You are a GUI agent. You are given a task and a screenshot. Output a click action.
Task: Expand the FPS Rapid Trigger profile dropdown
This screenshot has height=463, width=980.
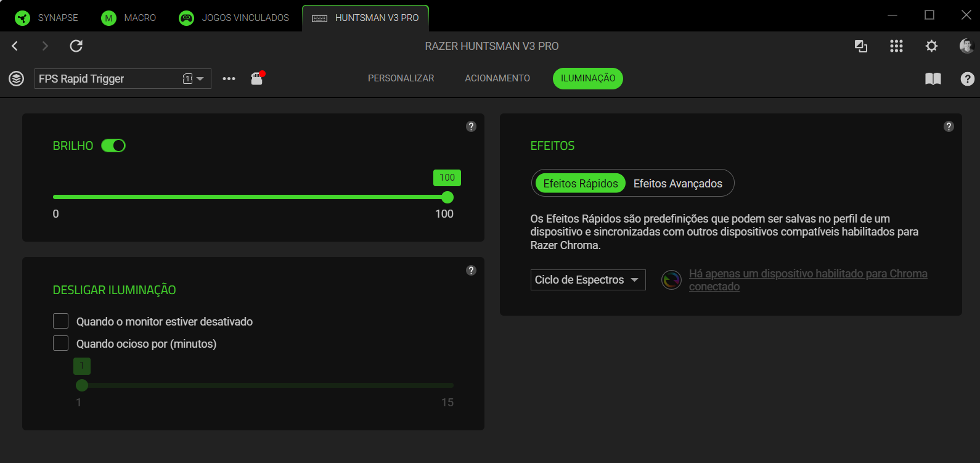coord(200,79)
